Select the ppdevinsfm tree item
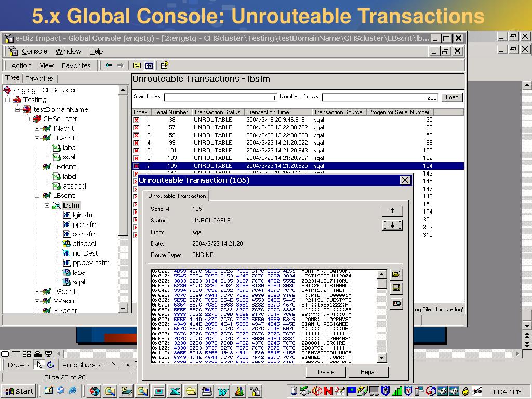 (91, 262)
